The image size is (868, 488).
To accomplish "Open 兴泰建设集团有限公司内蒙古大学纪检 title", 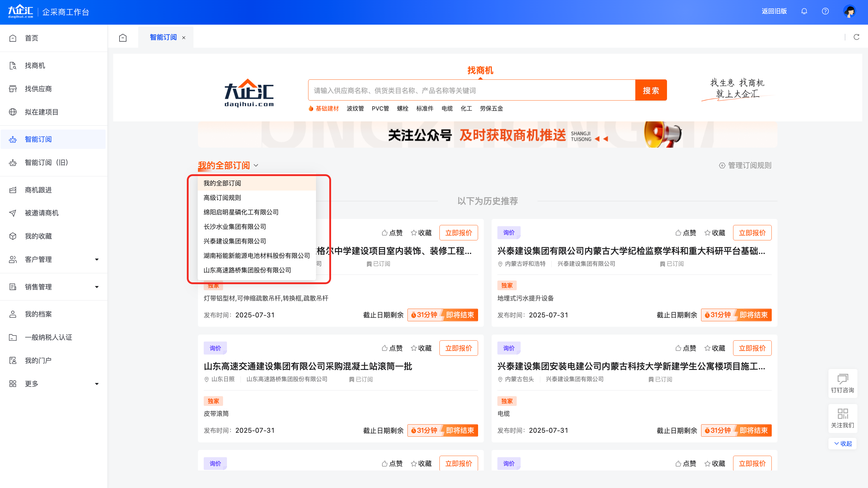I will click(x=631, y=251).
